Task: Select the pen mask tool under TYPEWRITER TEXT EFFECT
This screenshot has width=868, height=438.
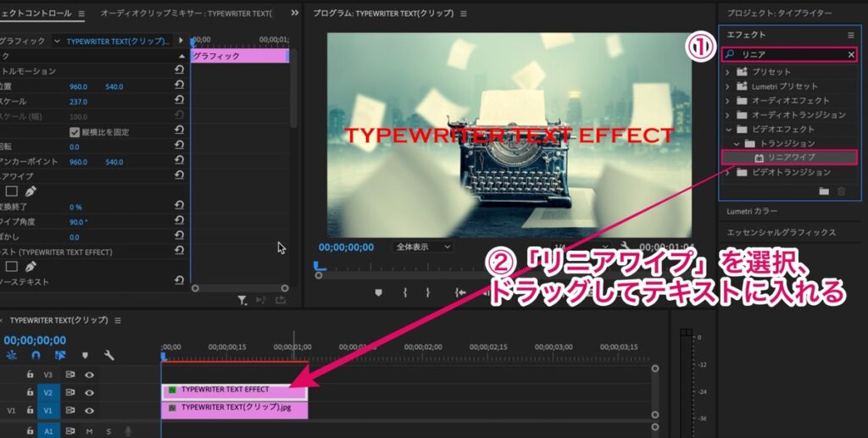Action: click(31, 267)
